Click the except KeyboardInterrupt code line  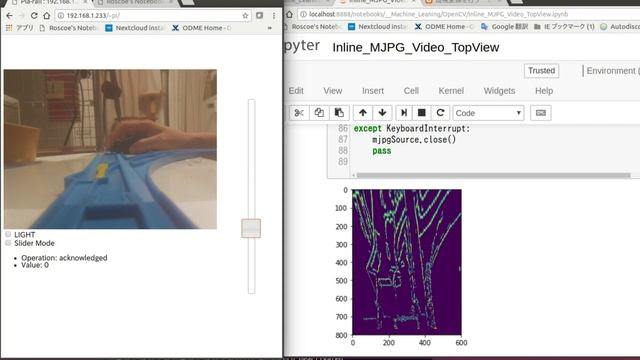tap(412, 129)
